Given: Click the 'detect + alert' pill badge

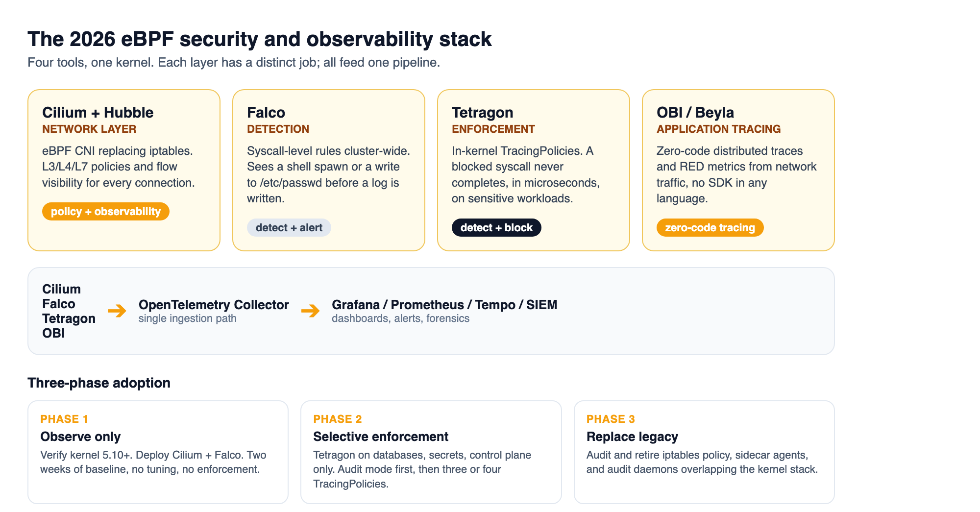Looking at the screenshot, I should click(289, 228).
